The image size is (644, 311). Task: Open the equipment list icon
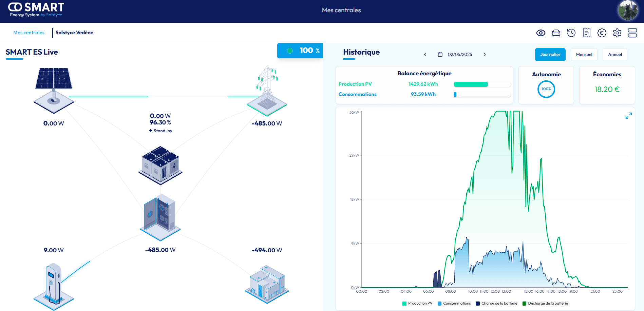(632, 33)
